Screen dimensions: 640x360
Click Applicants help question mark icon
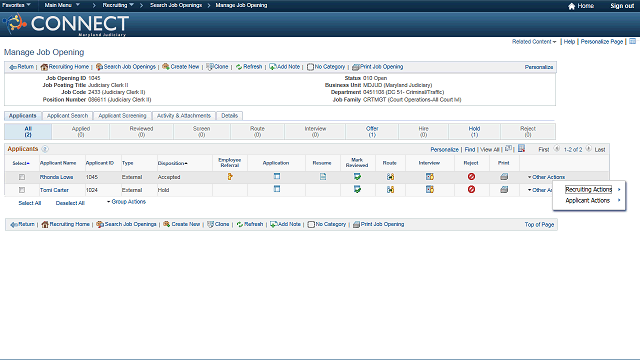click(45, 149)
